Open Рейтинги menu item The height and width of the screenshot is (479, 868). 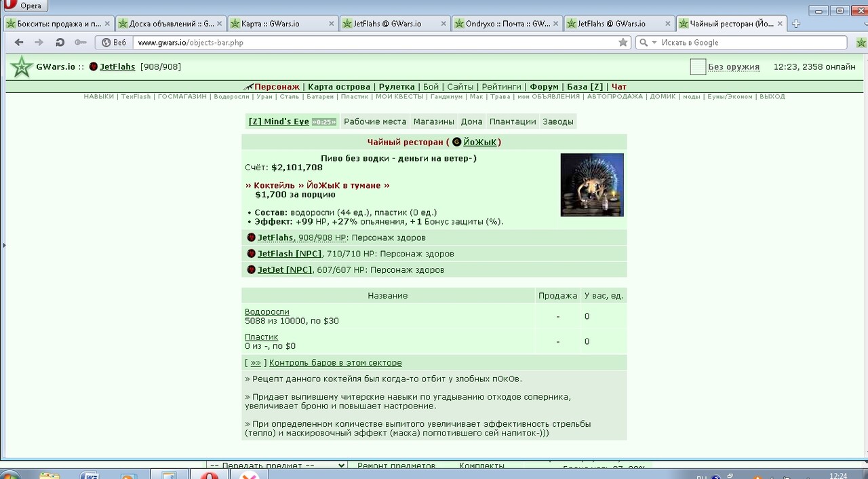coord(502,87)
